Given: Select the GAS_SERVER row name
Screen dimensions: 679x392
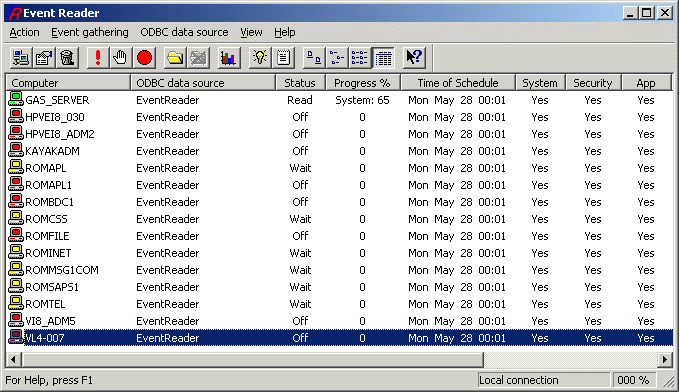Looking at the screenshot, I should pos(57,100).
